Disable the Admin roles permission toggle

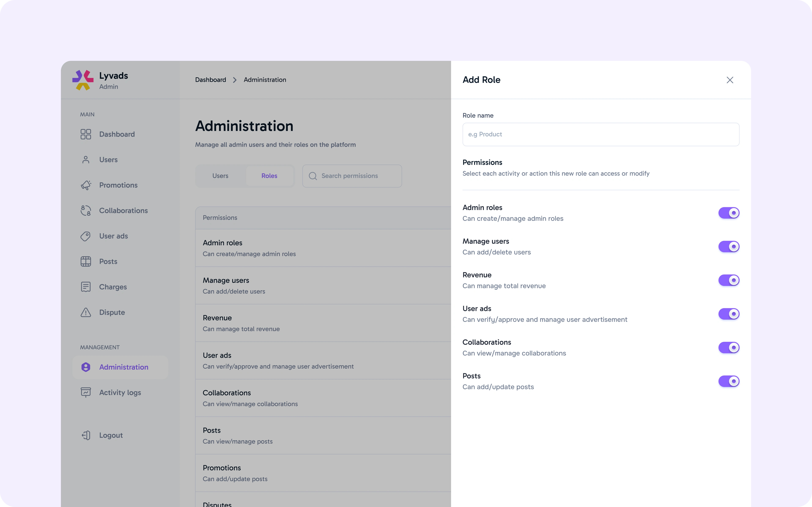[728, 213]
